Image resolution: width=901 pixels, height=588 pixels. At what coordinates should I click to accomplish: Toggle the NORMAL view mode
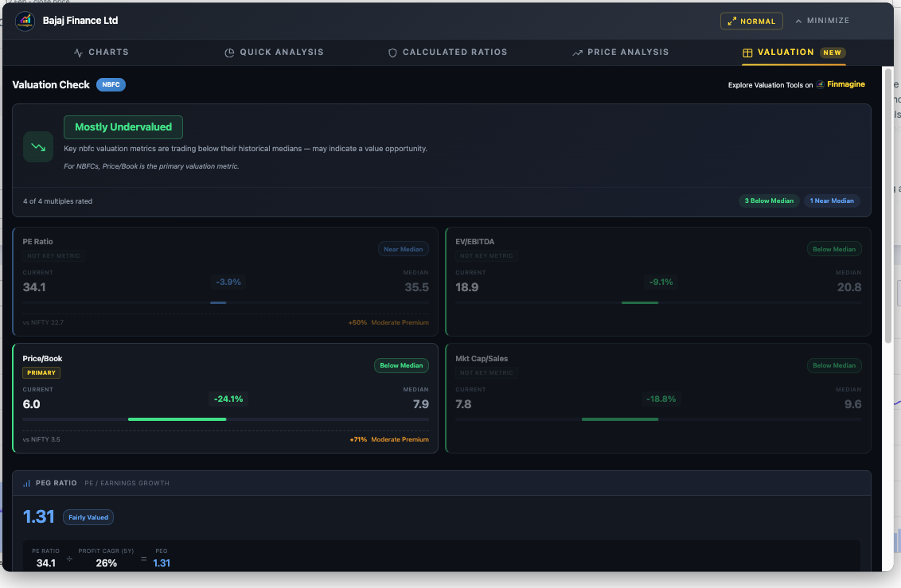pyautogui.click(x=751, y=21)
